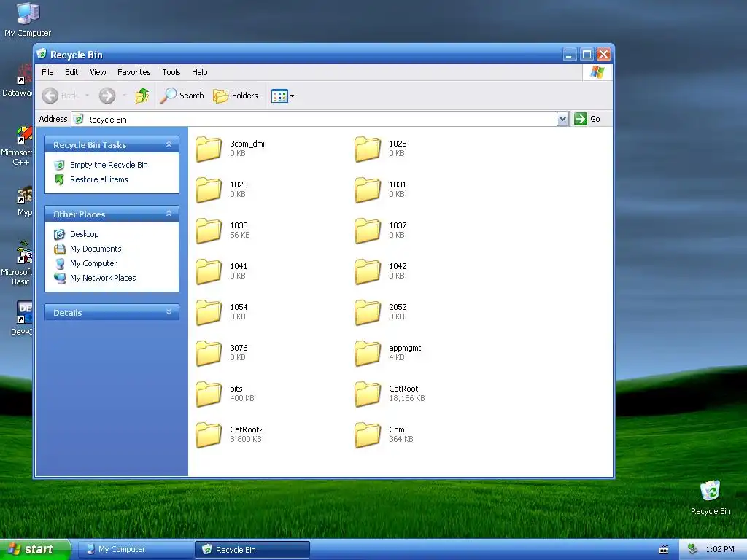Open My Network Places link
The height and width of the screenshot is (560, 747).
coord(102,278)
